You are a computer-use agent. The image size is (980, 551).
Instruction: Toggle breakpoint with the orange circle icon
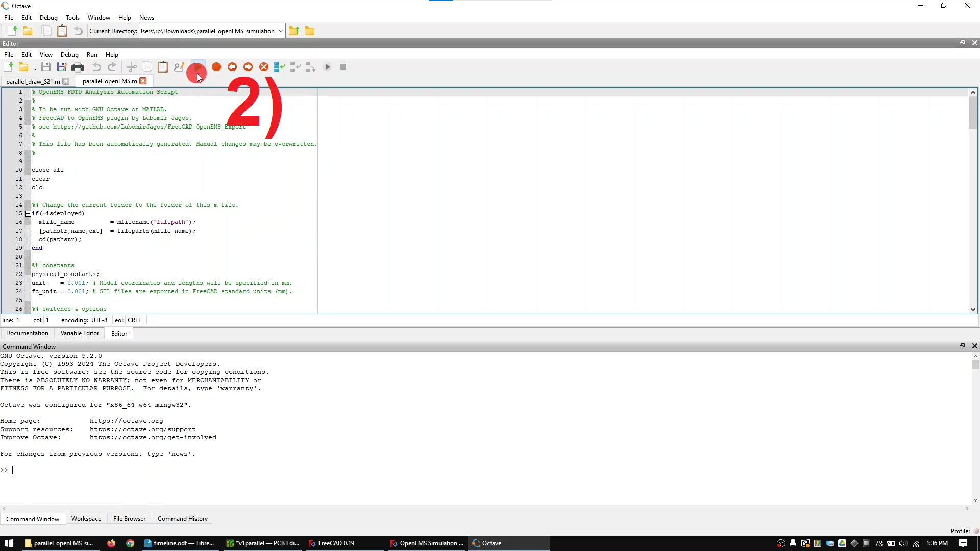(x=216, y=67)
